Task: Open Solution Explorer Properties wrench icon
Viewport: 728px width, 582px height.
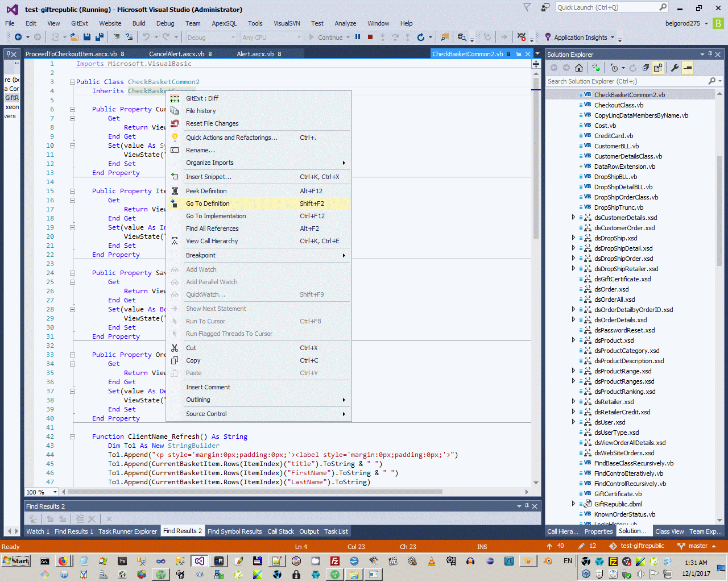Action: tap(675, 68)
